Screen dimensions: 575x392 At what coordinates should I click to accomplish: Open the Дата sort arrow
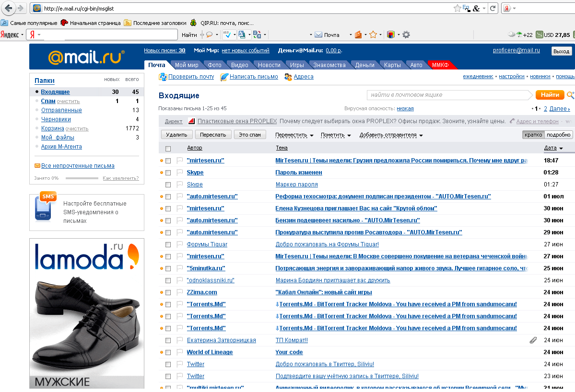click(561, 149)
